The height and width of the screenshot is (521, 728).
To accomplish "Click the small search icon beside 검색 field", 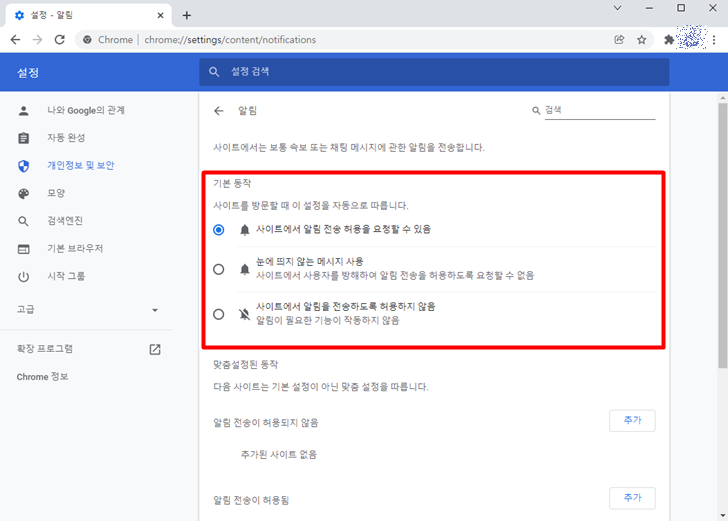I will click(536, 111).
